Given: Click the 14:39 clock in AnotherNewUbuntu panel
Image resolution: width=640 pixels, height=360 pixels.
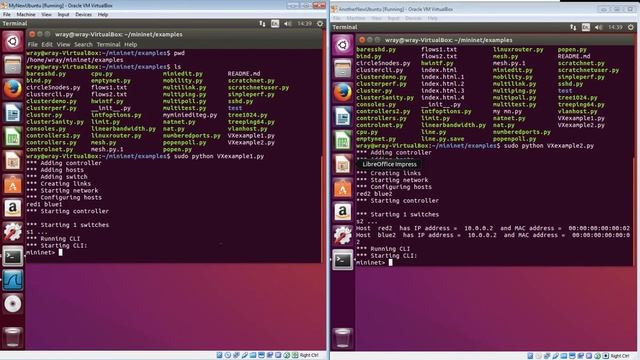Looking at the screenshot, I should 615,27.
